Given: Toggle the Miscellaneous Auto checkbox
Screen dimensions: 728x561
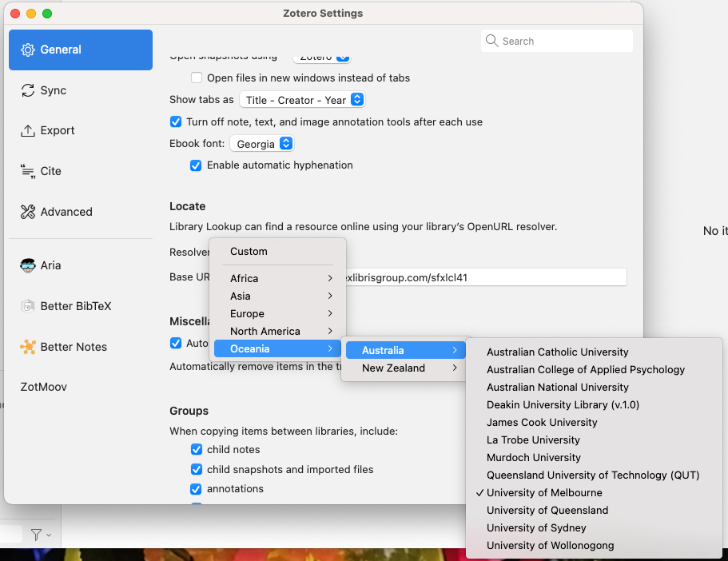Looking at the screenshot, I should click(176, 343).
